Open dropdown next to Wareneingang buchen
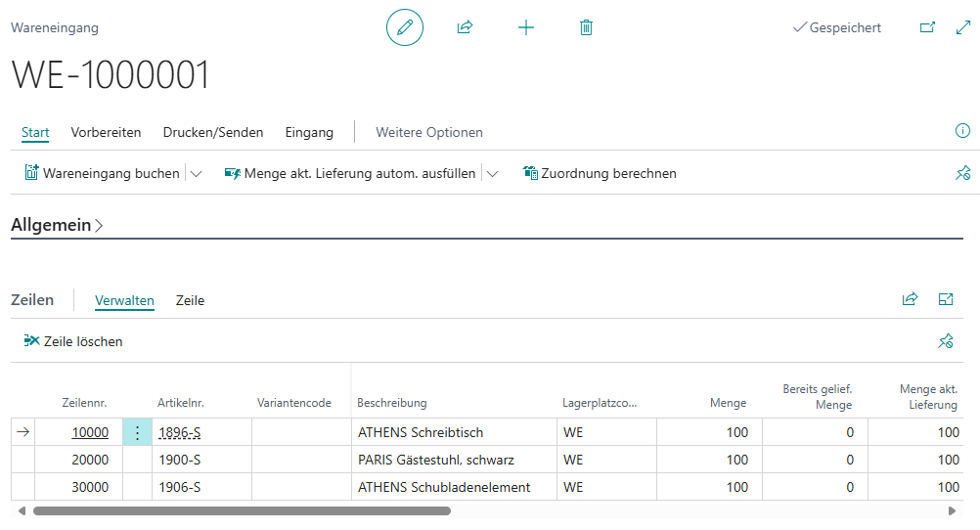980x530 pixels. coord(196,173)
